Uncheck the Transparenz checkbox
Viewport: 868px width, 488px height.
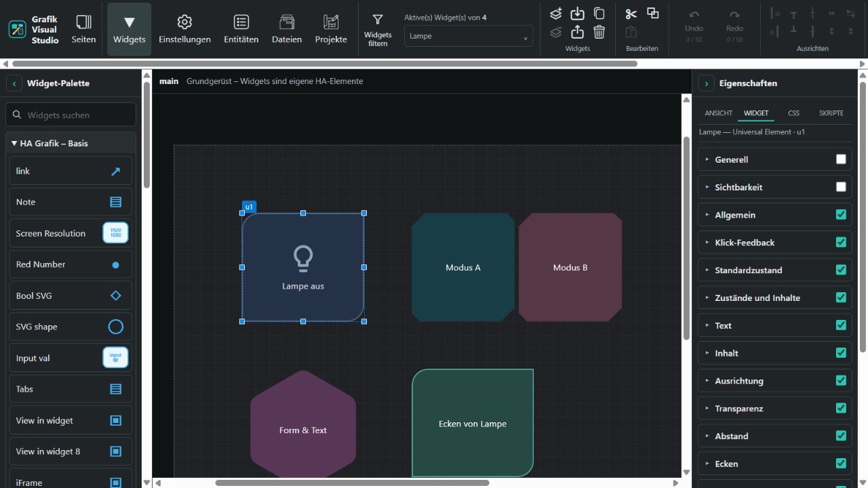pos(841,408)
